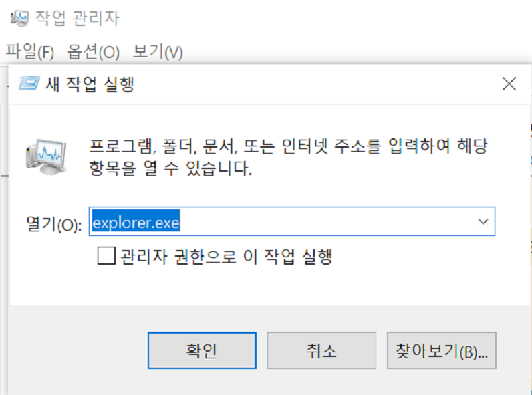The width and height of the screenshot is (532, 395).
Task: Enable the 관리자 권한으로 이 작업 실행 checkbox
Action: point(106,255)
